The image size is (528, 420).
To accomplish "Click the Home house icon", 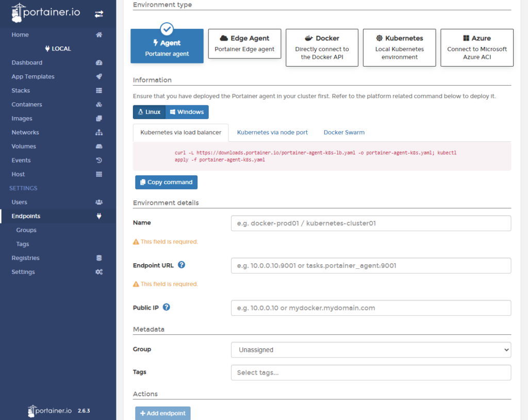I will point(99,35).
